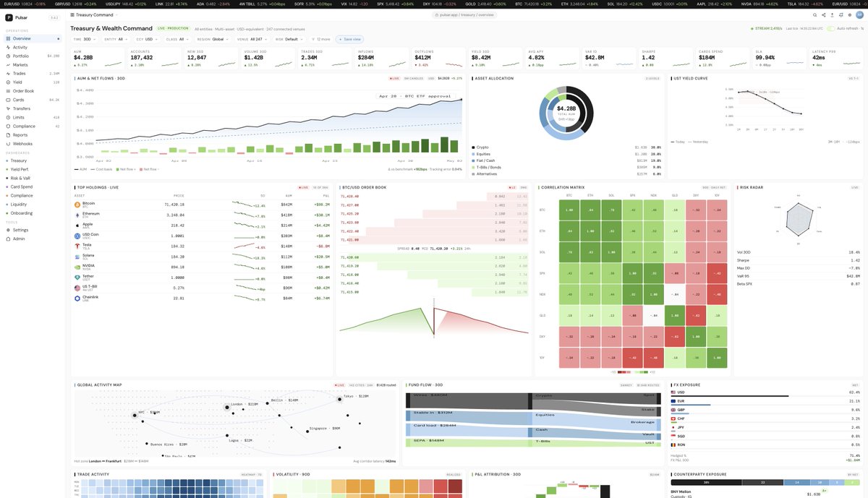
Task: Click the NVIDIA row in Top Holdings
Action: 202,266
